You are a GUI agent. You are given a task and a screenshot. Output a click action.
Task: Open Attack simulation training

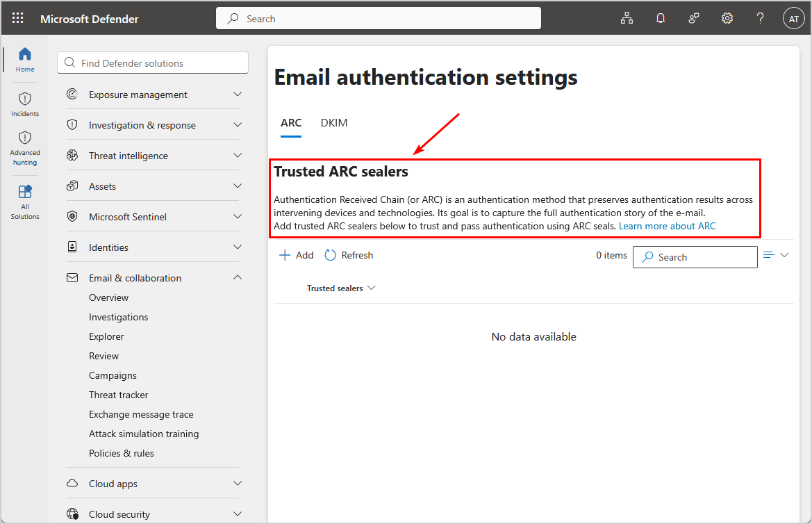(144, 434)
